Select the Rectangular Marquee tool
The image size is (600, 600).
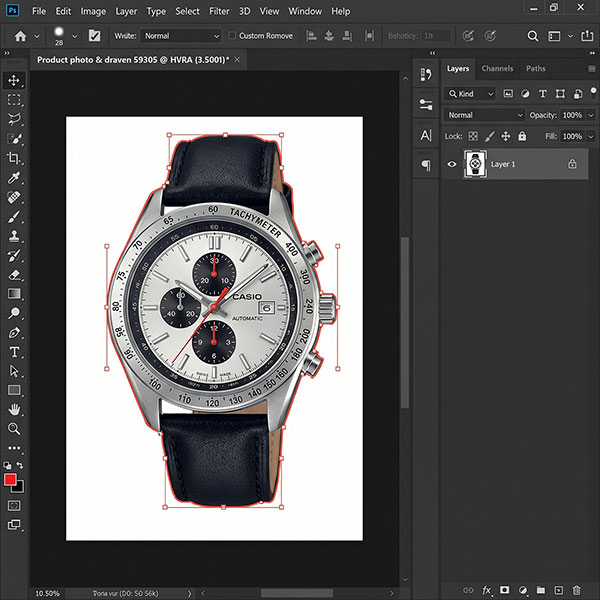point(14,100)
